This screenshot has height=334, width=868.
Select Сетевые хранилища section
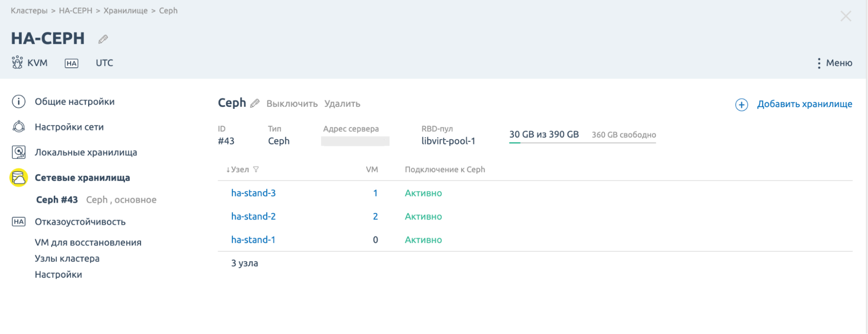click(83, 177)
